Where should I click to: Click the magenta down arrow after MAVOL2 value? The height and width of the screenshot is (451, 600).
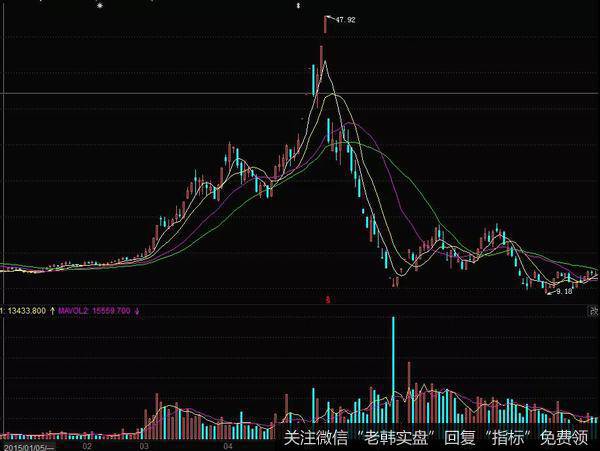pos(137,311)
